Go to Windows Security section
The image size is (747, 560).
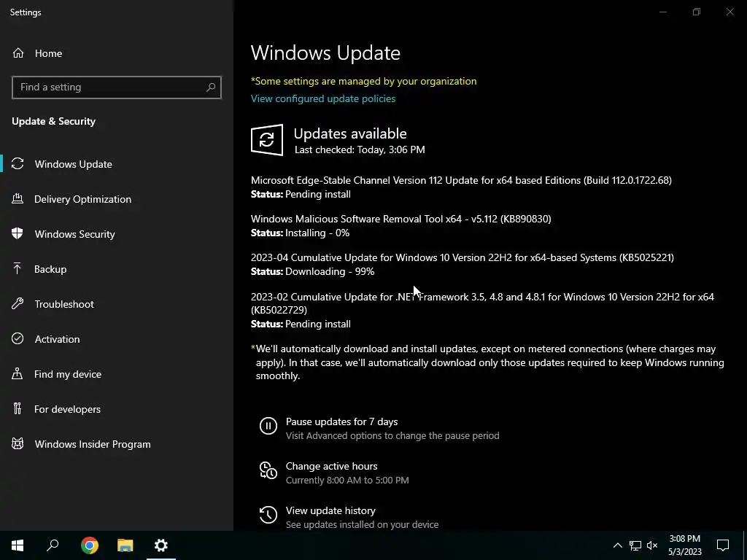click(75, 234)
